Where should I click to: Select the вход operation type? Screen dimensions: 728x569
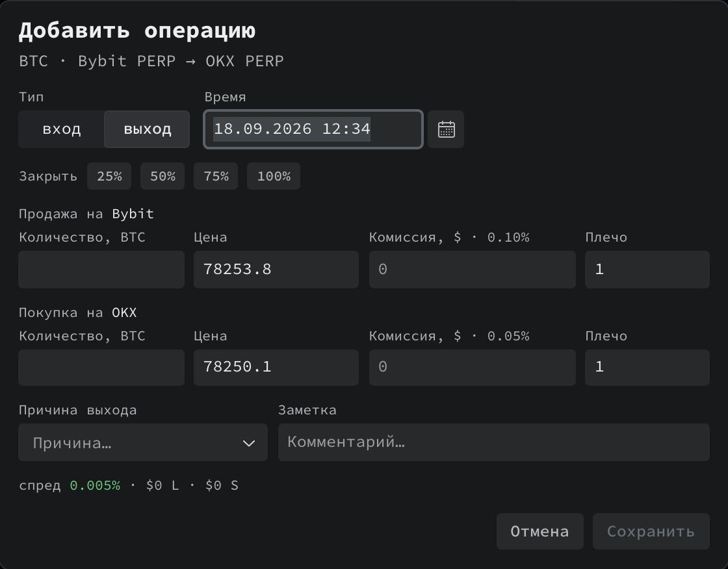(x=62, y=129)
